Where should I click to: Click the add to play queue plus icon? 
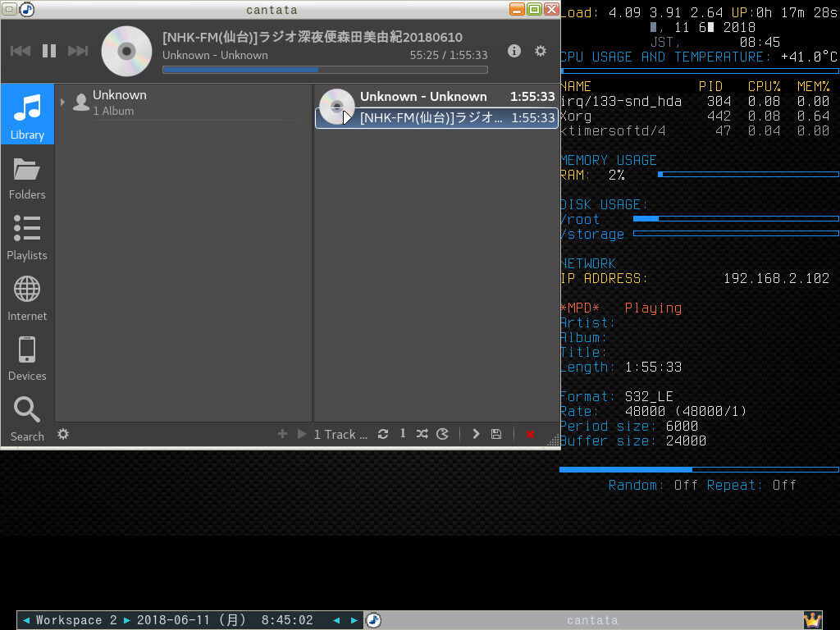pos(283,434)
